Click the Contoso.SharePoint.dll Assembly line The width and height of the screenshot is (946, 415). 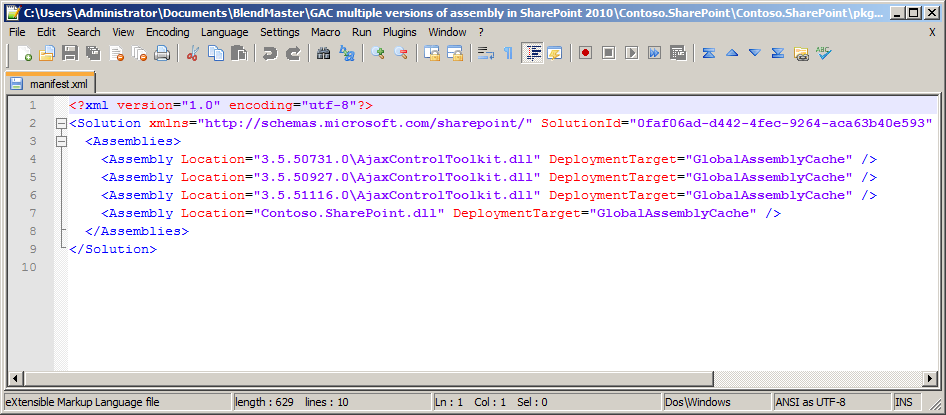click(x=441, y=214)
